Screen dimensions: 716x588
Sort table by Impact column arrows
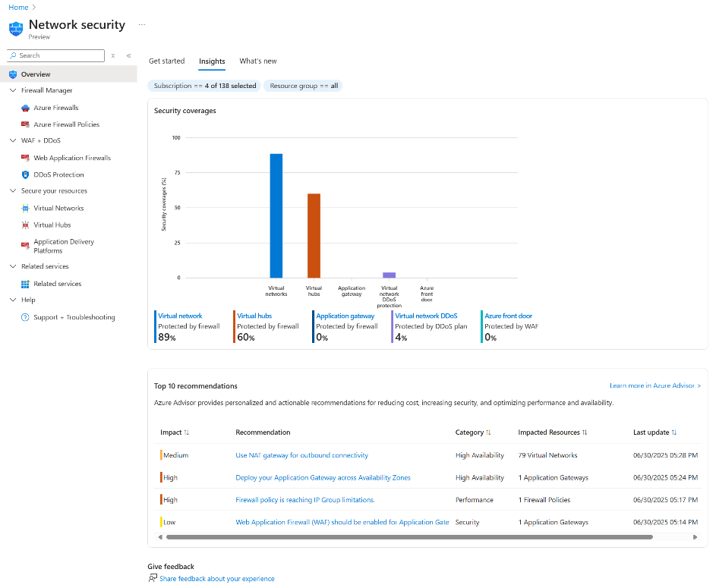186,432
